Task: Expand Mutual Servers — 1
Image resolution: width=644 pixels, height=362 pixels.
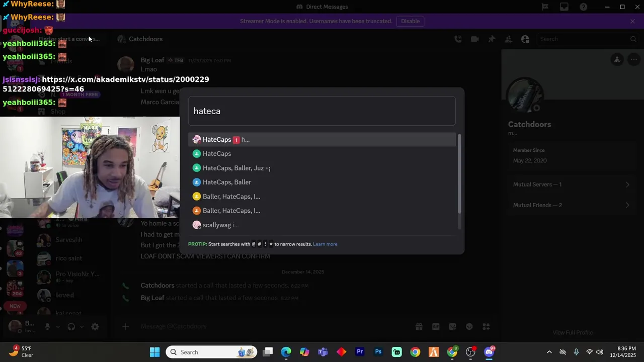Action: [x=572, y=185]
